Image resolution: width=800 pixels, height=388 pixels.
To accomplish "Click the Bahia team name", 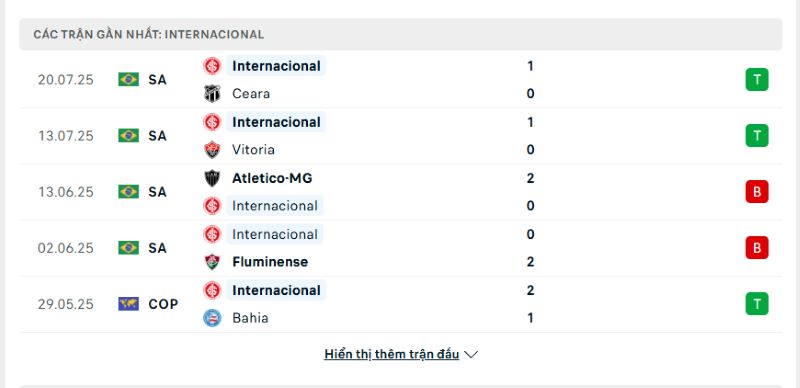I will (x=250, y=318).
